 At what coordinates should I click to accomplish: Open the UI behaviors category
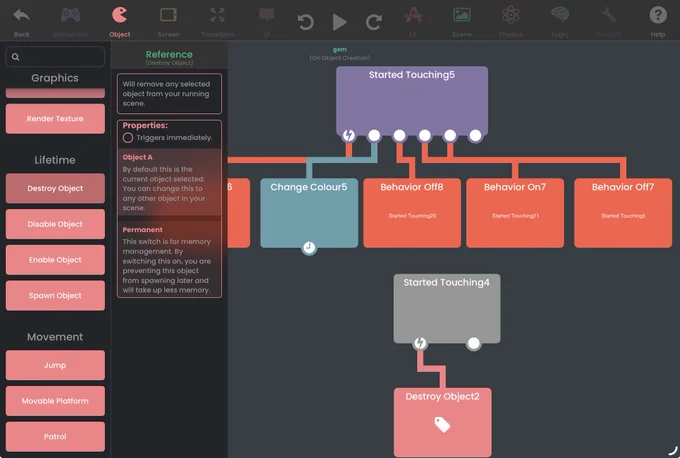(x=267, y=21)
